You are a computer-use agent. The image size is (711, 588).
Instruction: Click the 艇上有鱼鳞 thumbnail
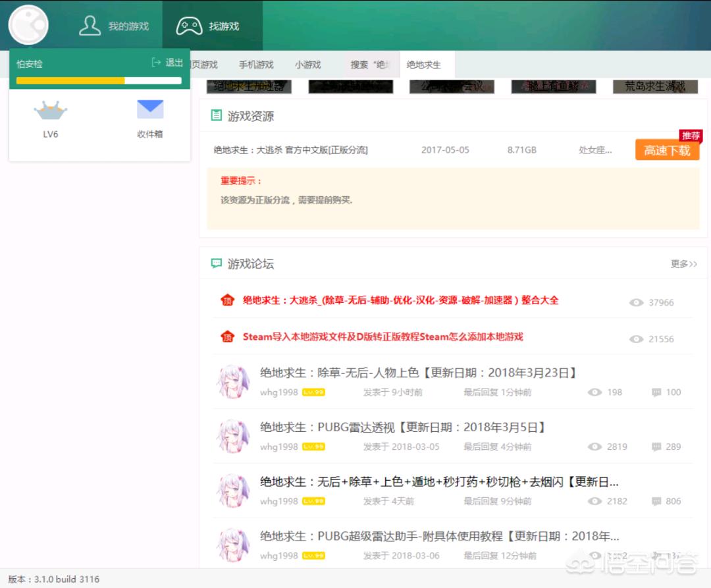[x=554, y=87]
